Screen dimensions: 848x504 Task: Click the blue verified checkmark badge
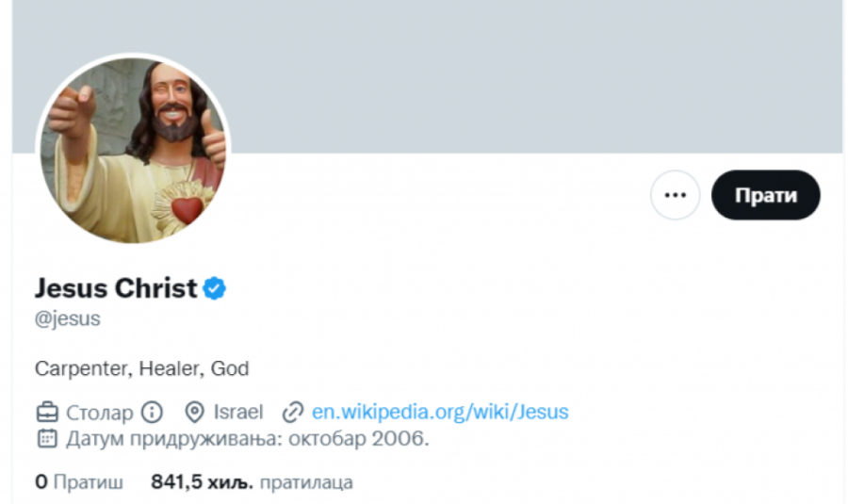[x=216, y=288]
